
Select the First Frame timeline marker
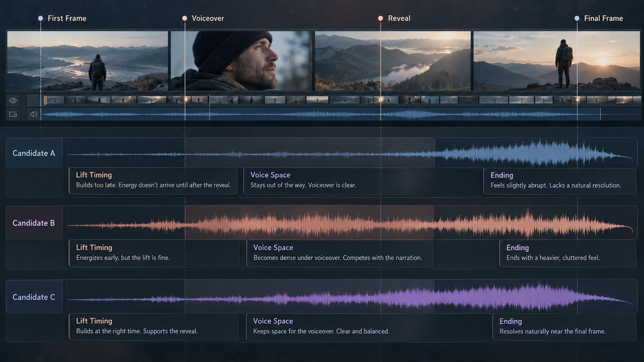point(62,18)
